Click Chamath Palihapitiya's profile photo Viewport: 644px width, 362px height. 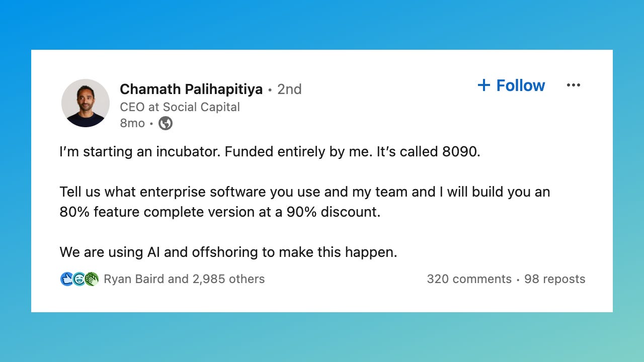pyautogui.click(x=86, y=103)
